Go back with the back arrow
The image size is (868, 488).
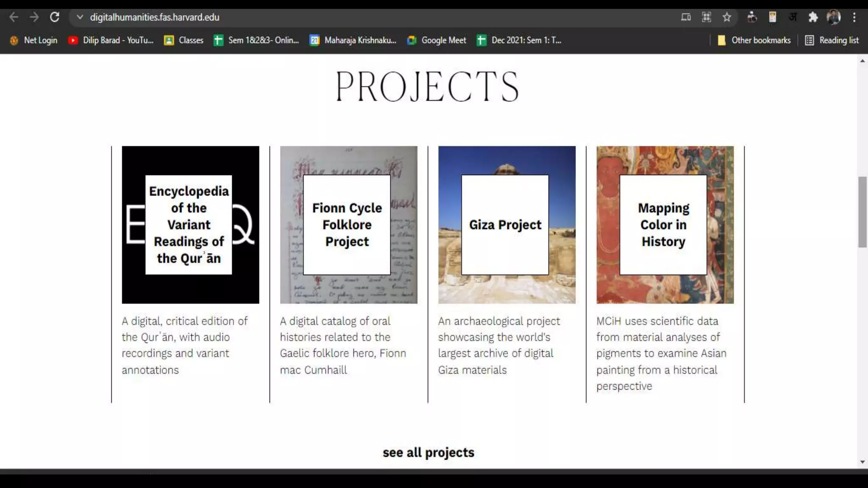click(x=14, y=17)
